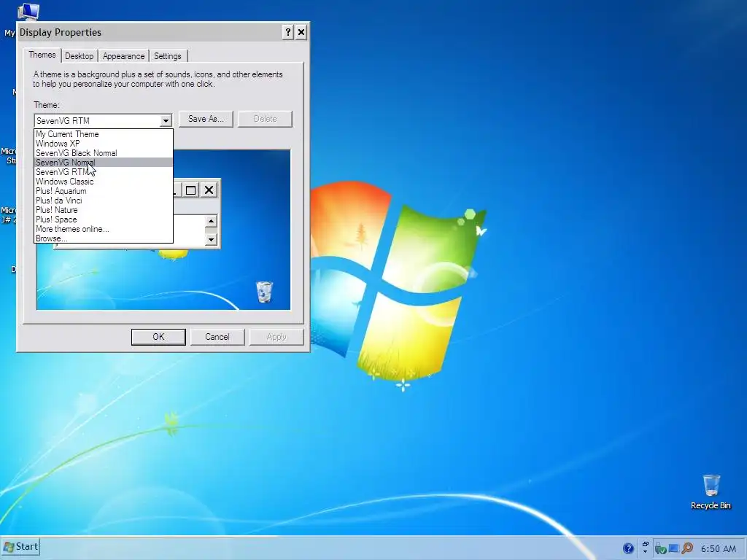747x560 pixels.
Task: Click OK in Display Properties
Action: 158,337
